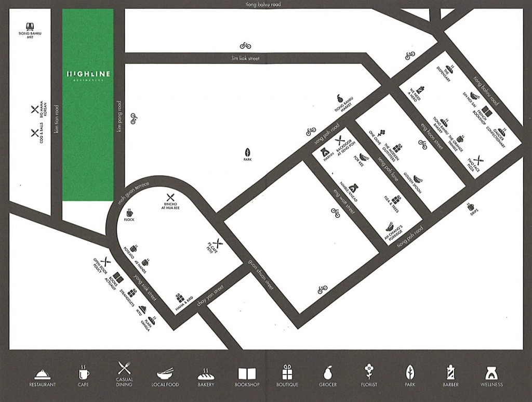Click the green Highline Residences block

[88, 104]
